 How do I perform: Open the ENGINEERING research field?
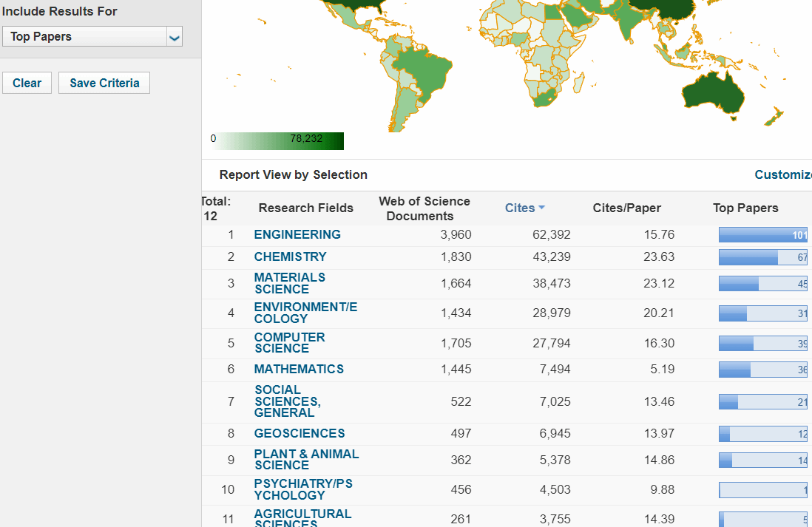click(297, 234)
